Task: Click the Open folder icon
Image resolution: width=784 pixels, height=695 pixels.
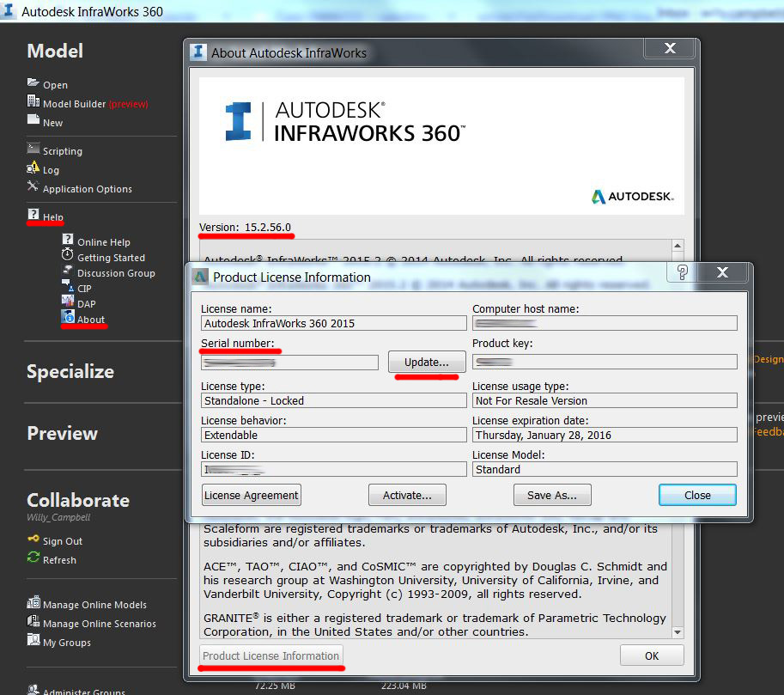Action: point(33,82)
